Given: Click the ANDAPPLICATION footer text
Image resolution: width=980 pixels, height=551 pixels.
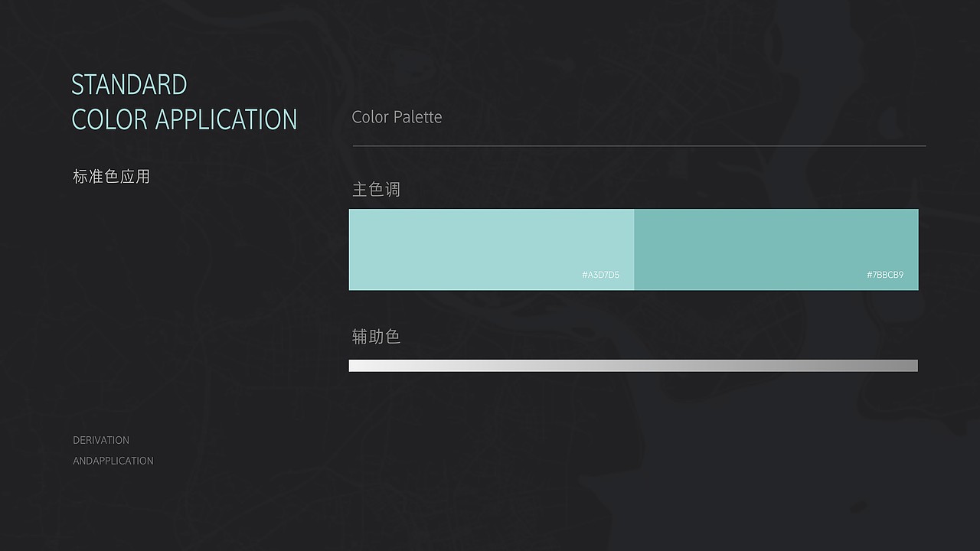Looking at the screenshot, I should coord(113,461).
